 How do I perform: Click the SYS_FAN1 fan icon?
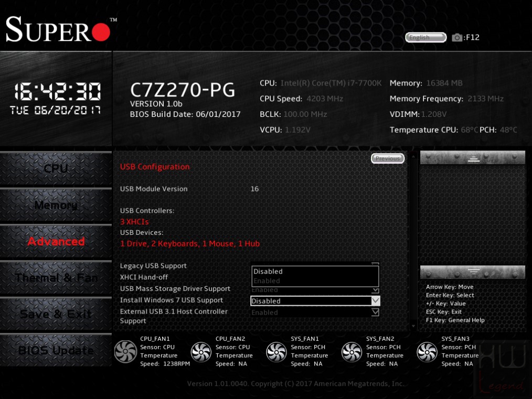click(276, 351)
